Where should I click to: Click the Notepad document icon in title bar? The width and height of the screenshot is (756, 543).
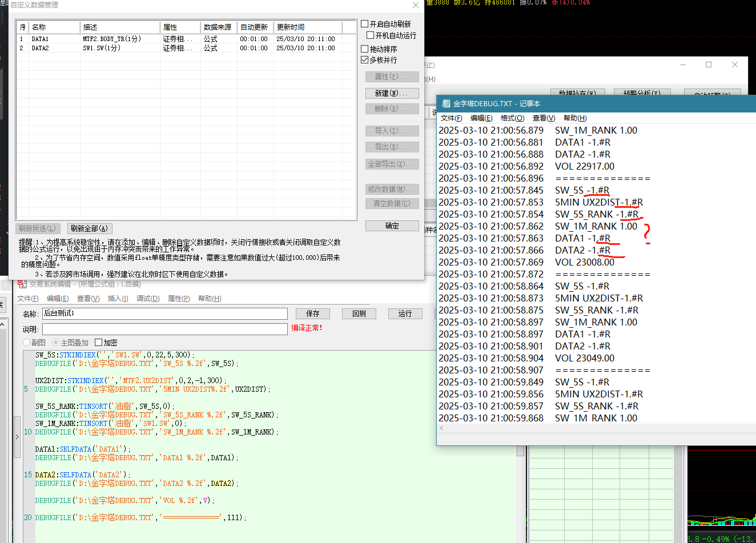pyautogui.click(x=446, y=103)
